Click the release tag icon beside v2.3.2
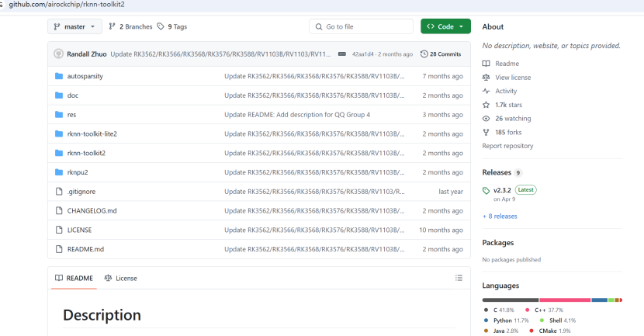Screen dimensions: 644x336 (x=486, y=191)
